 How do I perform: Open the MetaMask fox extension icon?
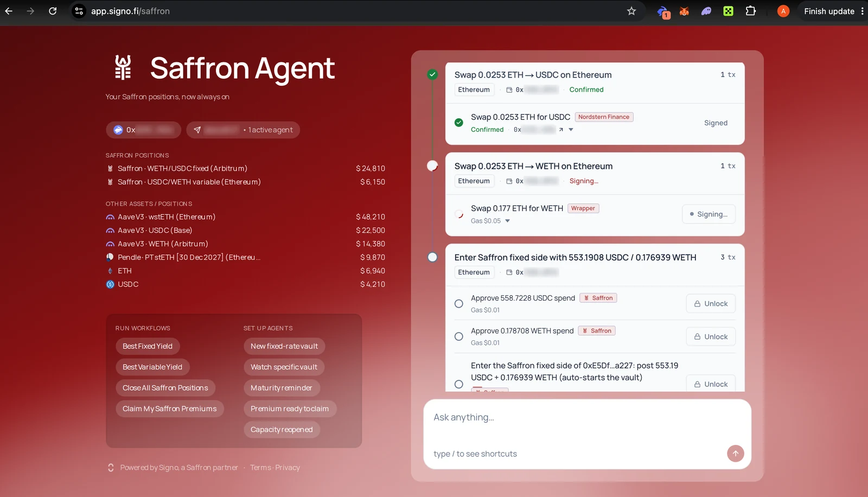[x=684, y=11]
